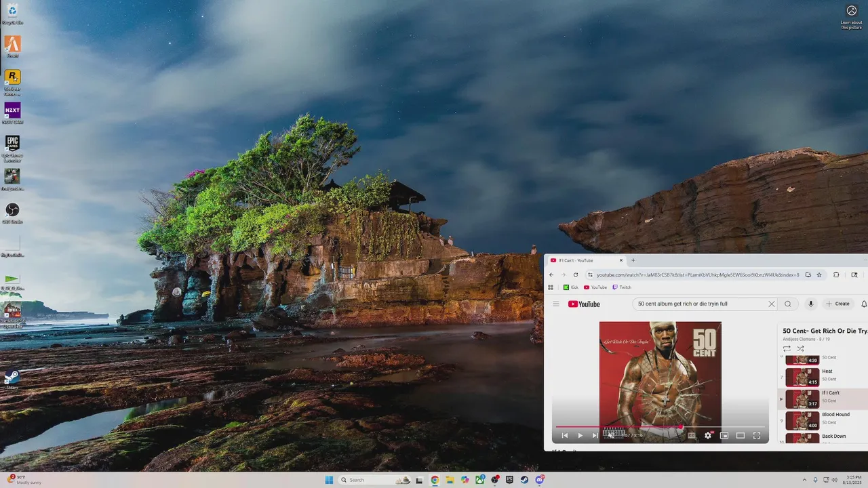Open Discord from the taskbar
The height and width of the screenshot is (488, 868).
pos(539,480)
